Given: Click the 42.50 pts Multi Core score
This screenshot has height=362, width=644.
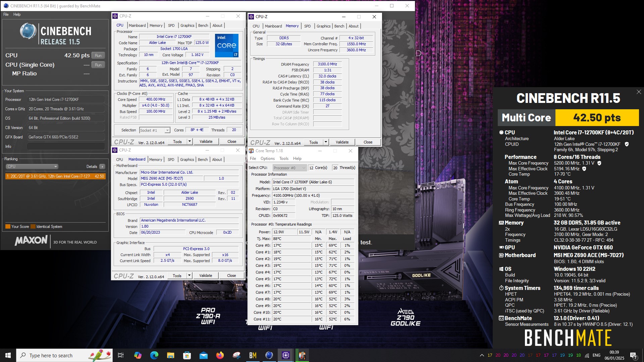Looking at the screenshot, I should tap(597, 118).
